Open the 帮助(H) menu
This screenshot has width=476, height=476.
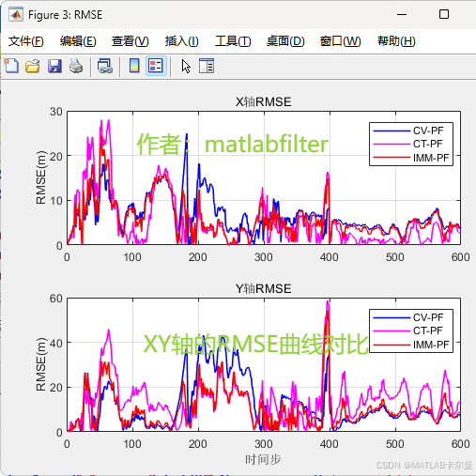click(396, 41)
